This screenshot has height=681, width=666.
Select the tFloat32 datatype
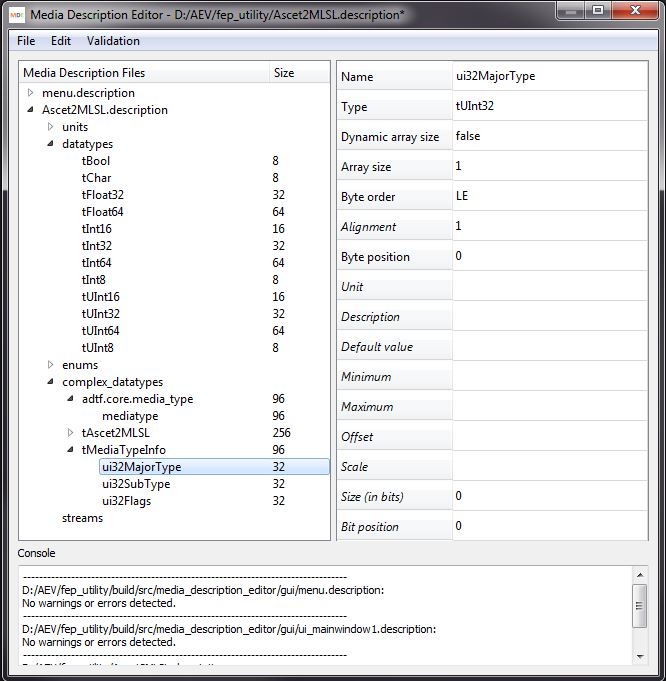(103, 195)
